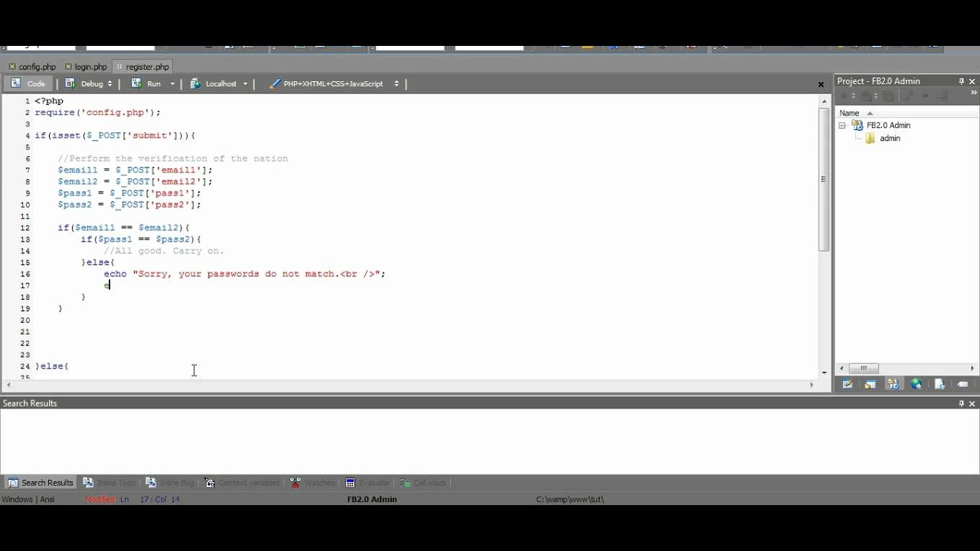Screen dimensions: 980x551
Task: Click second icon below Project panel
Action: click(871, 384)
